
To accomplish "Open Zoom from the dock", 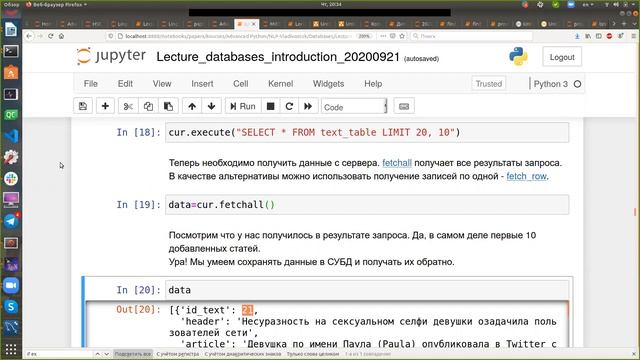I will 11,285.
